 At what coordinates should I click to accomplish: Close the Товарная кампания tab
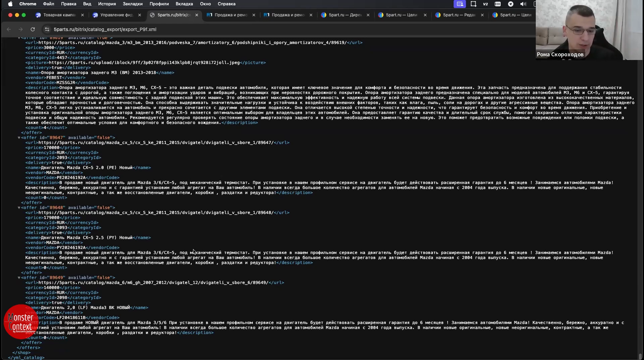(83, 15)
